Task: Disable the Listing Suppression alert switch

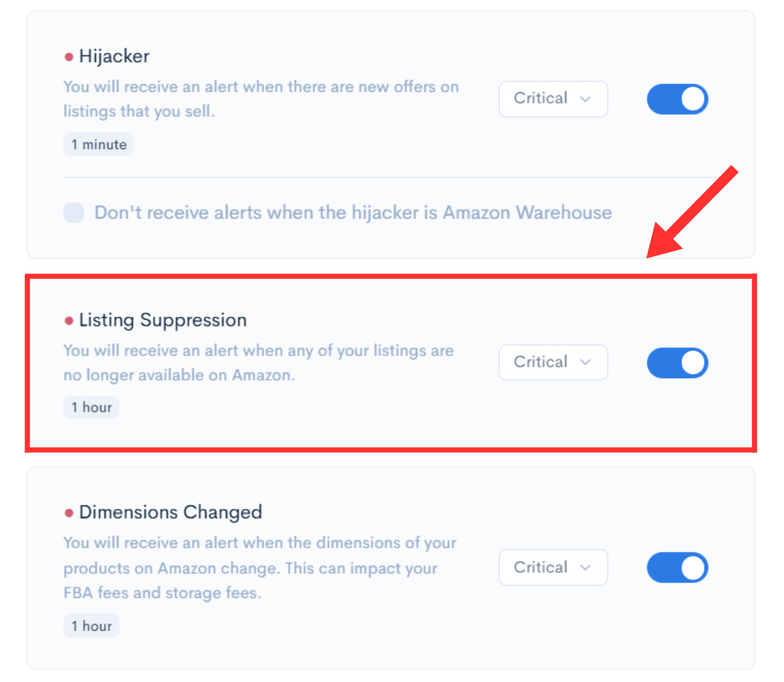Action: coord(677,363)
